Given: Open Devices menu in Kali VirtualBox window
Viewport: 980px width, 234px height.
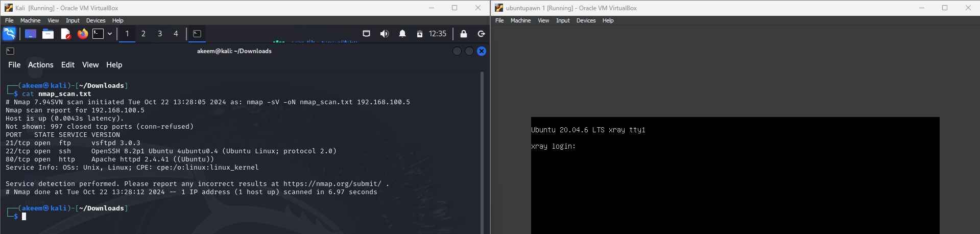Looking at the screenshot, I should pyautogui.click(x=95, y=20).
